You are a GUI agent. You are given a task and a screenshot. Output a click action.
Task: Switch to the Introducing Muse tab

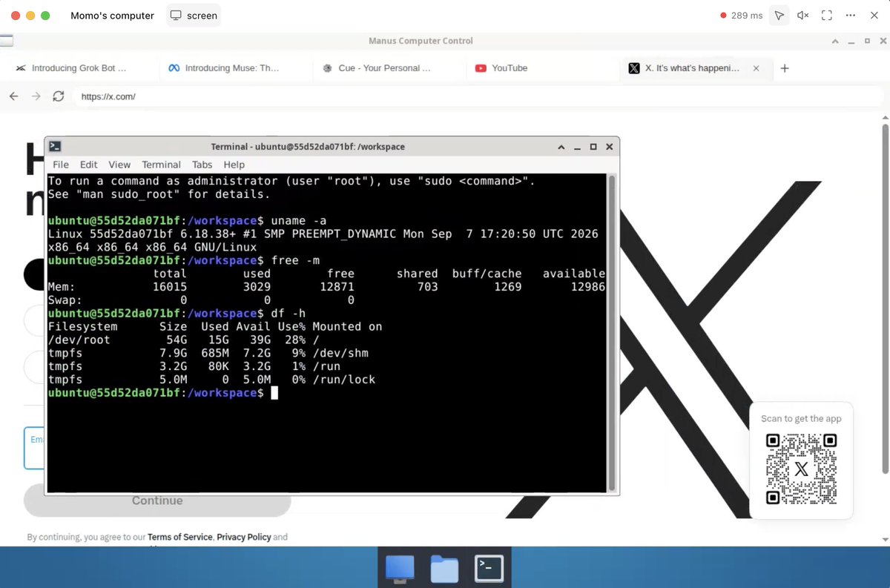[x=231, y=68]
